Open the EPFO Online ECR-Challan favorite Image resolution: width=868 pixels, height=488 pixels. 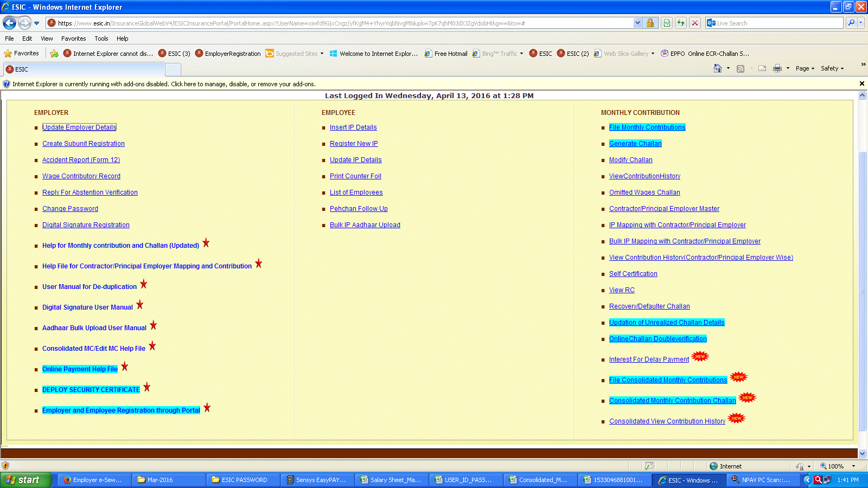tap(705, 53)
